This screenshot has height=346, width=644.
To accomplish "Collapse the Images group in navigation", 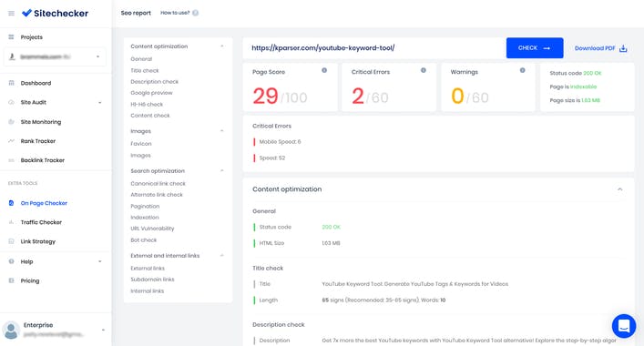I will click(x=221, y=131).
